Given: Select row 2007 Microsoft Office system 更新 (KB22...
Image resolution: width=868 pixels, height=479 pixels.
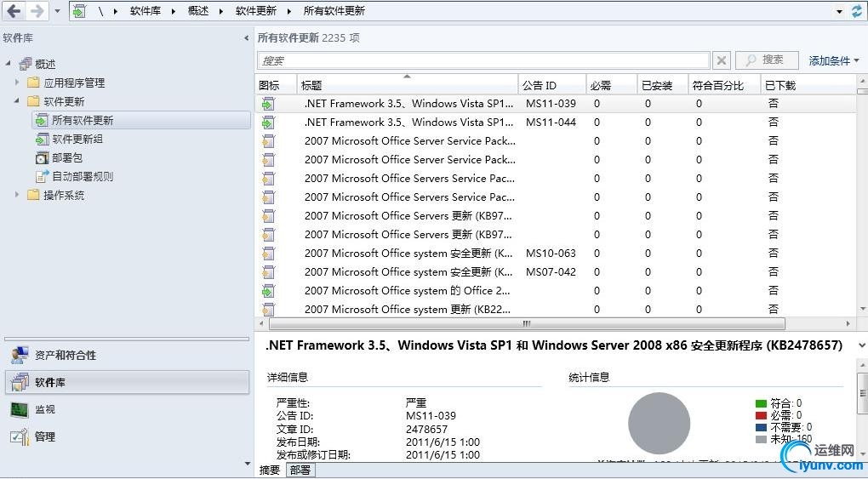Looking at the screenshot, I should point(556,309).
